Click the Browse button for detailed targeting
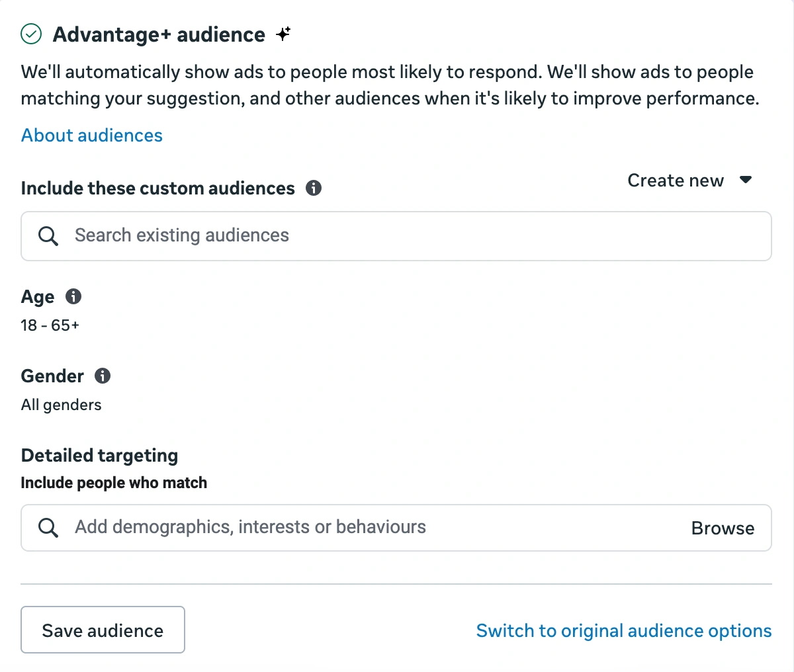This screenshot has height=672, width=794. tap(723, 528)
